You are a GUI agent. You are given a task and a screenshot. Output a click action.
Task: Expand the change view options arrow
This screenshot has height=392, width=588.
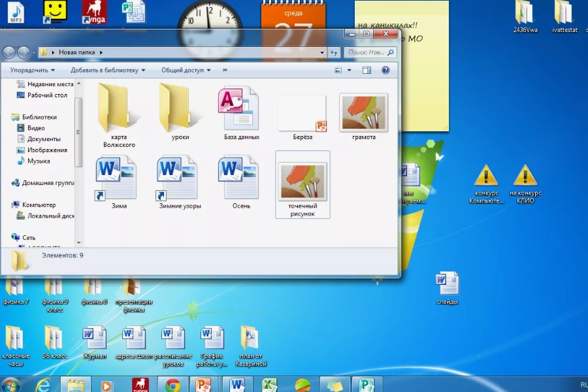[x=349, y=70]
